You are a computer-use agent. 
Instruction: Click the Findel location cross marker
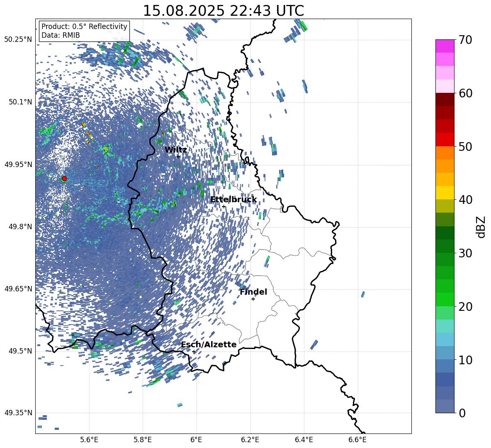[x=253, y=299]
